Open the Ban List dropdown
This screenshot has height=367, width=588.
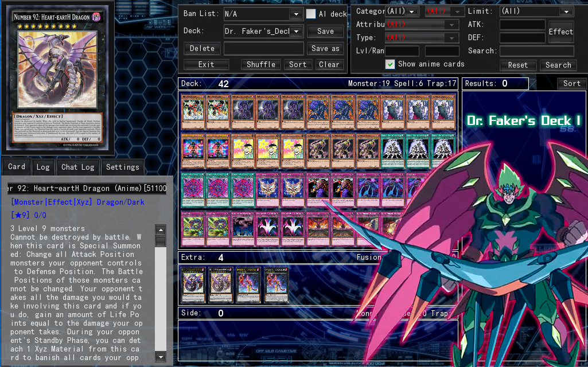263,13
